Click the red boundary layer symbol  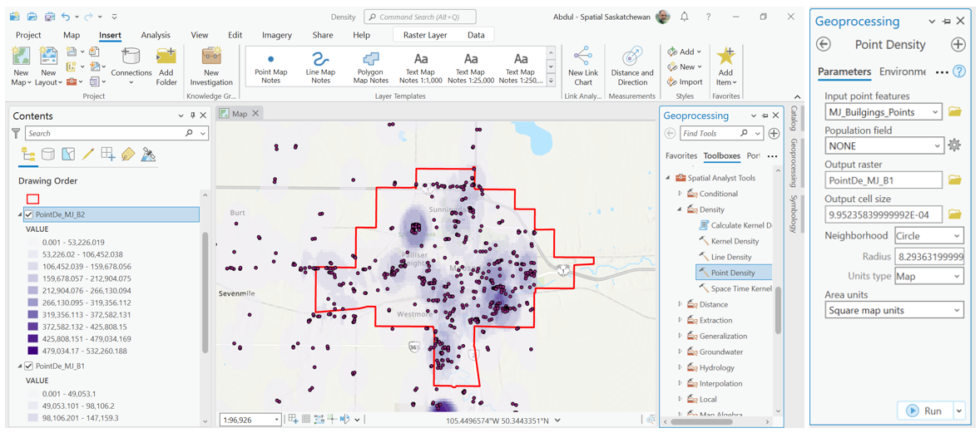(32, 199)
